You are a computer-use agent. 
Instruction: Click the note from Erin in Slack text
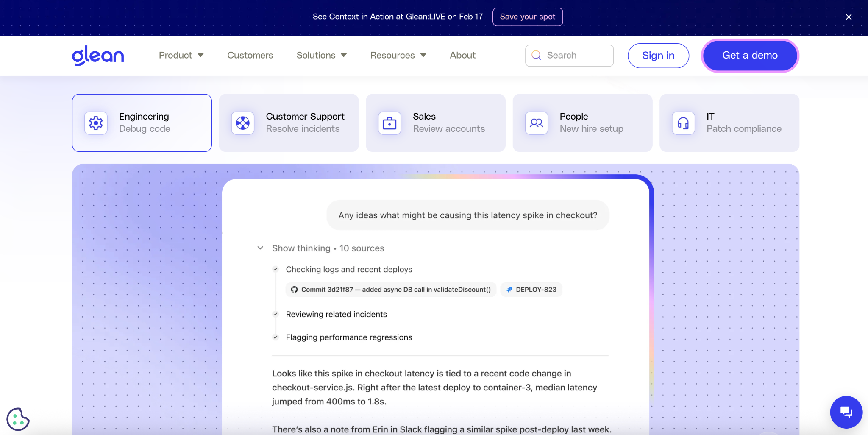point(442,429)
